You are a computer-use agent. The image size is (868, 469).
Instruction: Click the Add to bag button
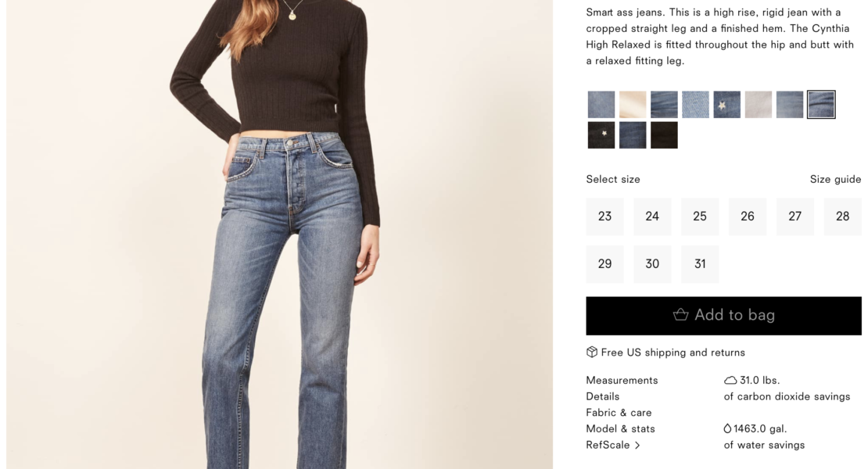click(723, 316)
